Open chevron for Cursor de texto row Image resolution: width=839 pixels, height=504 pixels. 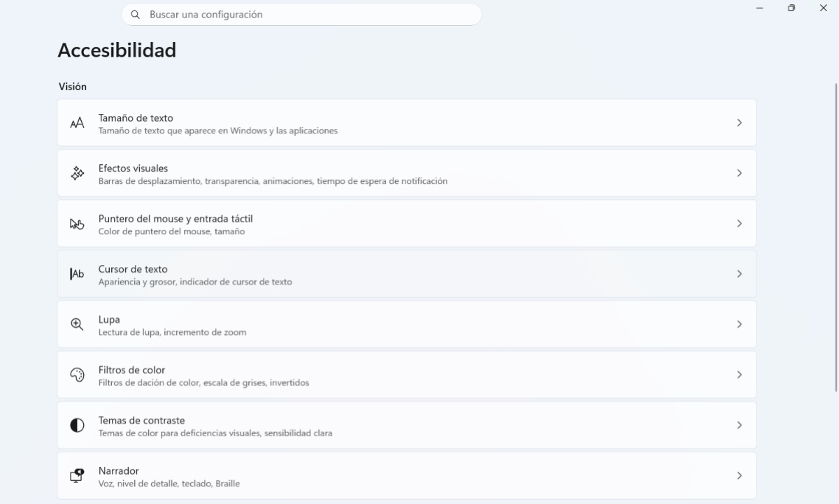(739, 274)
